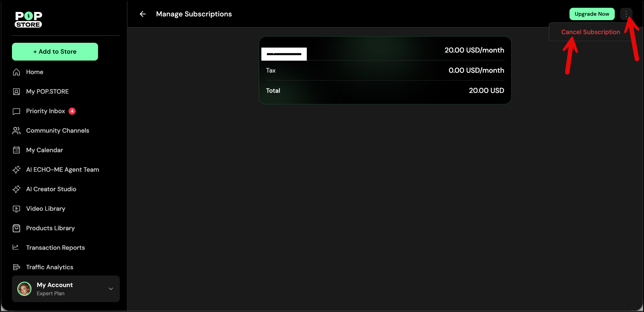This screenshot has width=644, height=312.
Task: Go to Transaction Reports
Action: coord(55,248)
